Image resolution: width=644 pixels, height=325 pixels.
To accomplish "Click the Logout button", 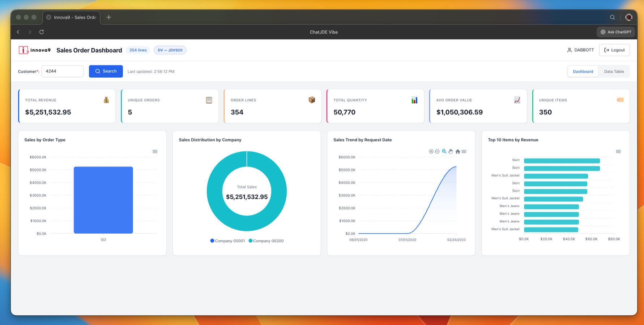I will [x=614, y=50].
